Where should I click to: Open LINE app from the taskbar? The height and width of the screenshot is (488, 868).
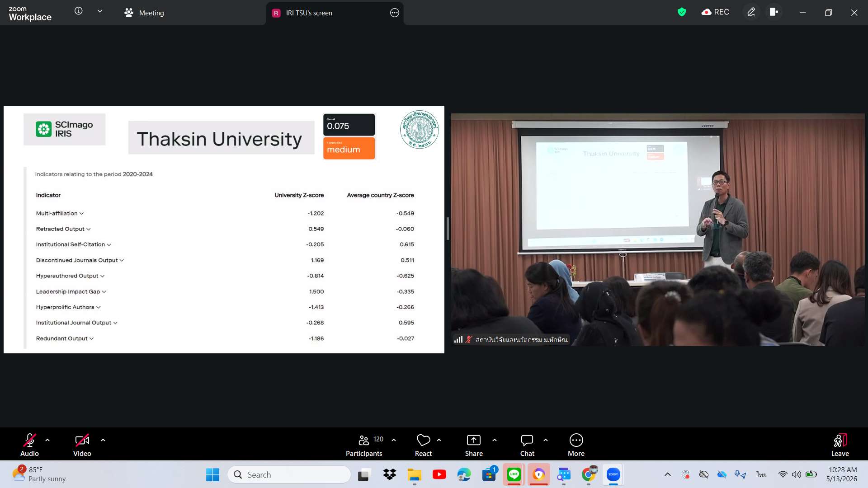(x=514, y=474)
